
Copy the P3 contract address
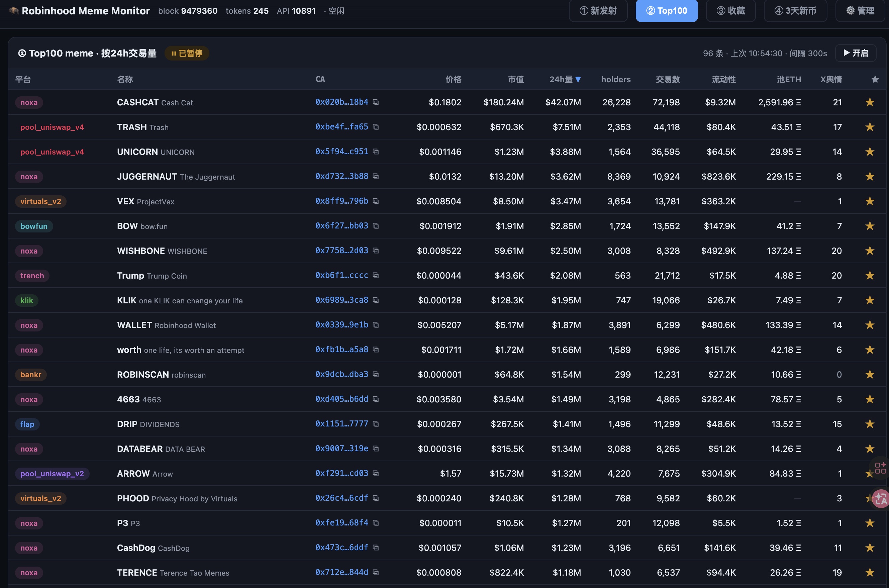pyautogui.click(x=376, y=523)
